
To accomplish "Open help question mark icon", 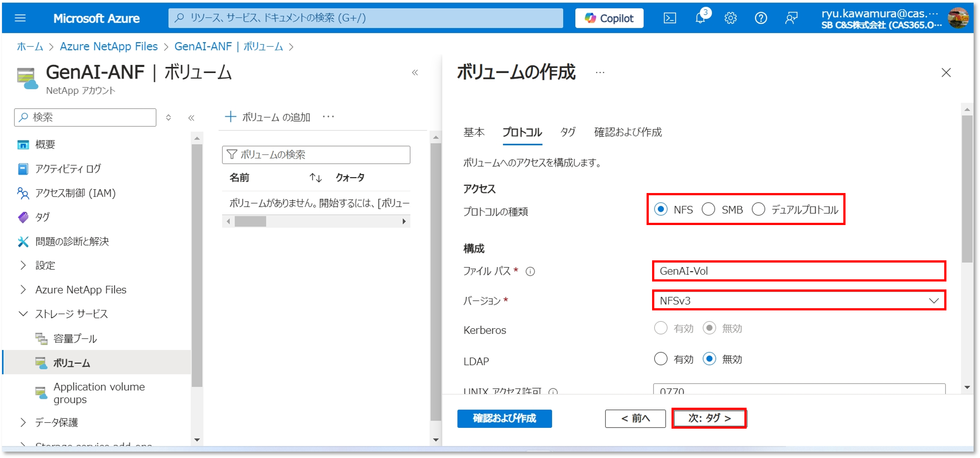I will tap(761, 18).
